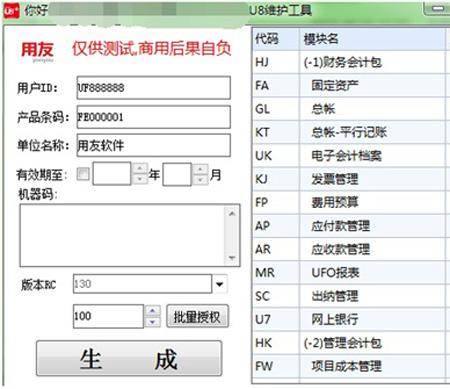
Task: Select the 应收款管理 module row
Action: 349,249
